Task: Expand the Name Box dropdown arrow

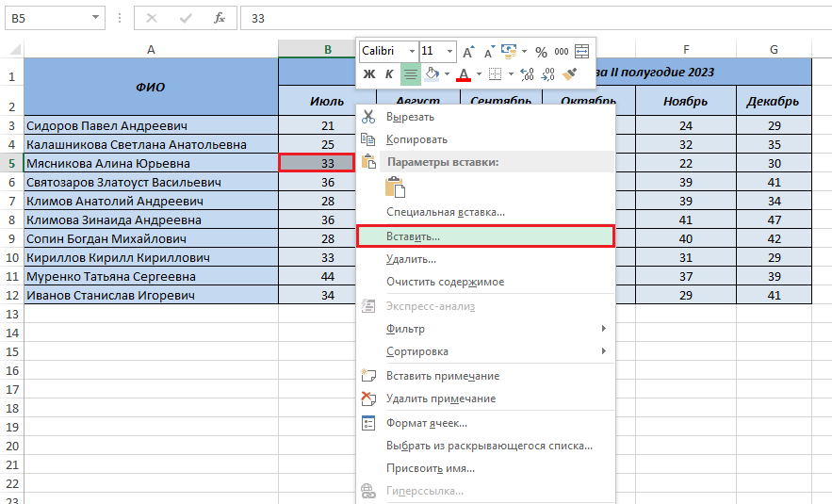Action: pos(97,18)
